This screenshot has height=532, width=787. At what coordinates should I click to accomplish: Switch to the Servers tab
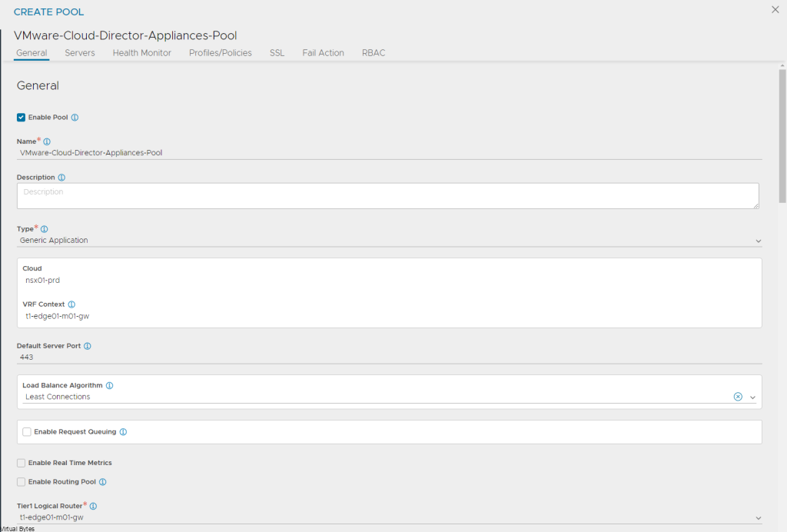(x=80, y=53)
